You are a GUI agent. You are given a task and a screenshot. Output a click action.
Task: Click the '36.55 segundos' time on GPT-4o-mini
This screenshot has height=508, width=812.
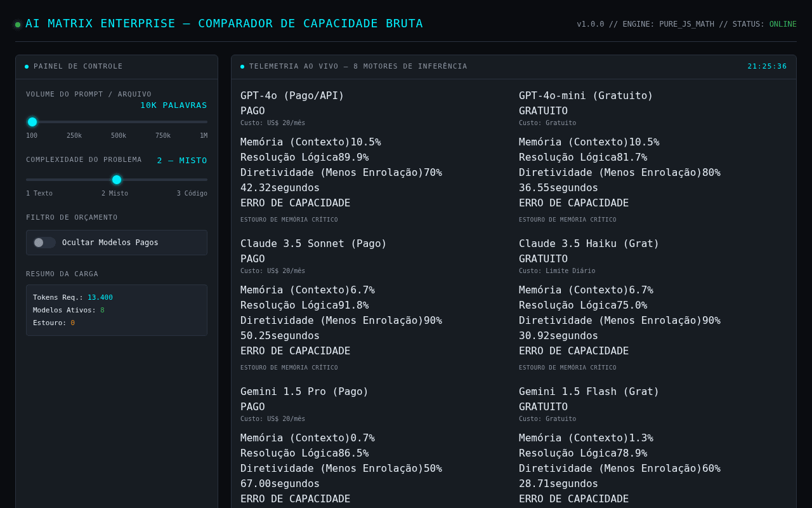(x=558, y=188)
